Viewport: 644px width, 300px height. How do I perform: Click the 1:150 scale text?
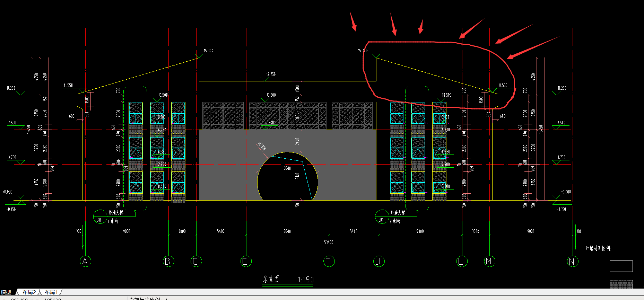coord(305,280)
